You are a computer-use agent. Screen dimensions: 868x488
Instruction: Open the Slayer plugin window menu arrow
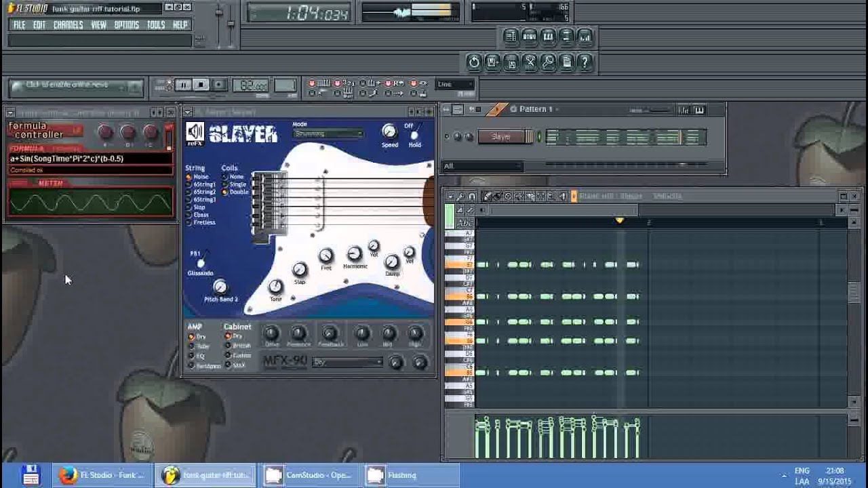click(188, 112)
